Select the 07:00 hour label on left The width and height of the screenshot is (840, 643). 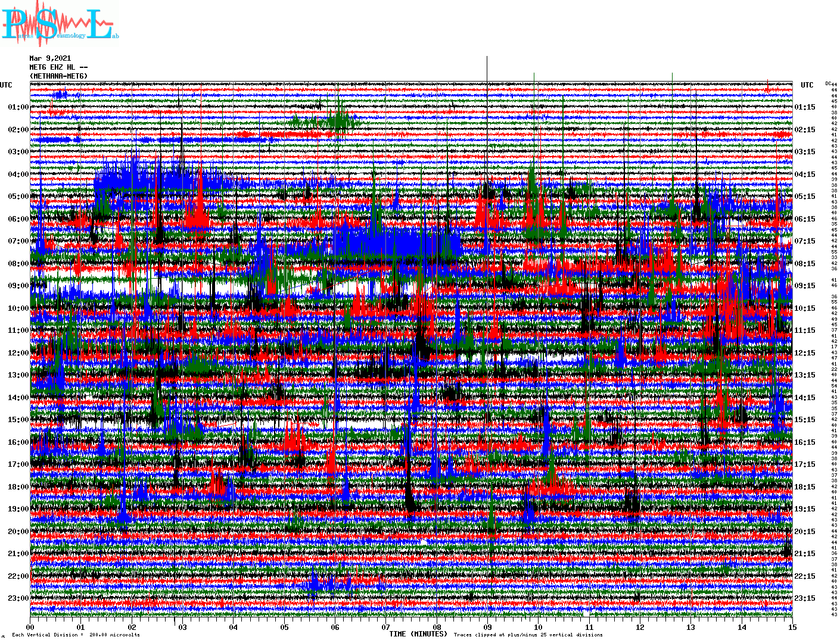pyautogui.click(x=18, y=241)
